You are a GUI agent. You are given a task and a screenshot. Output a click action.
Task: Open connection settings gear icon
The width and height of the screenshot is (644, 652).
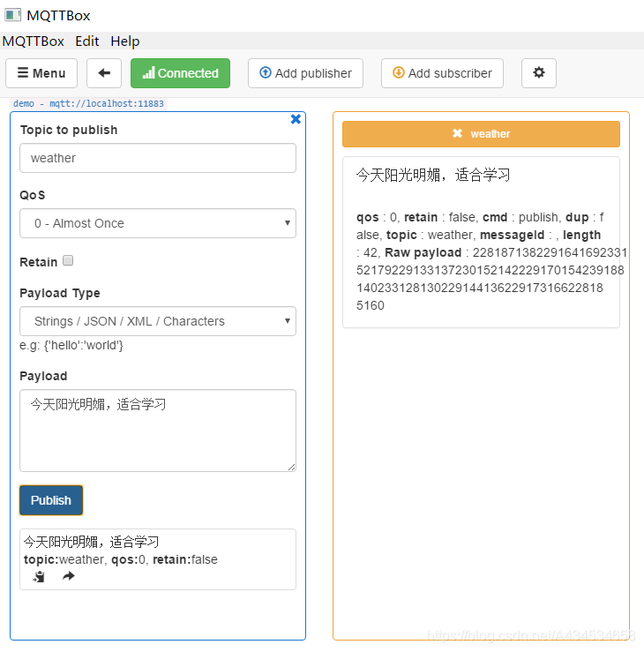[x=539, y=73]
